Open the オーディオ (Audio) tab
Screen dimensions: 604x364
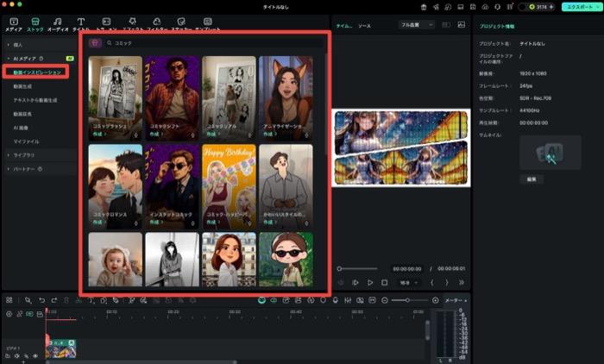[x=58, y=24]
